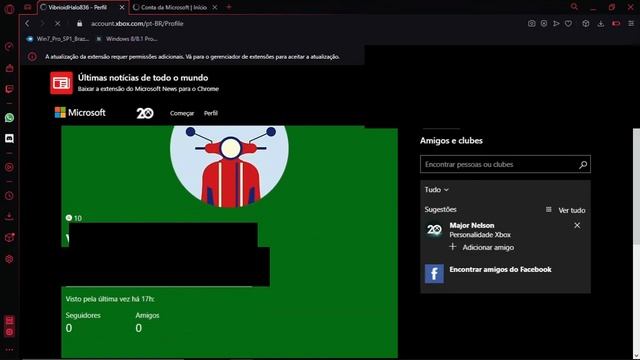Open the search tabs magnifier icon
This screenshot has height=360, width=640.
click(574, 7)
